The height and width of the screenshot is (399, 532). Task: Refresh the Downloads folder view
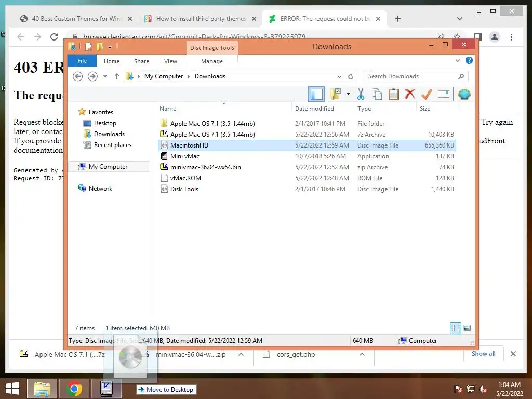click(x=351, y=77)
